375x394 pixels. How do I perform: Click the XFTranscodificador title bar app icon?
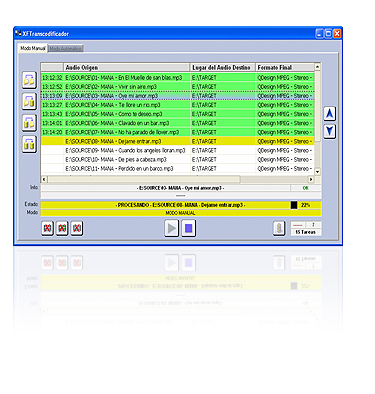click(18, 33)
